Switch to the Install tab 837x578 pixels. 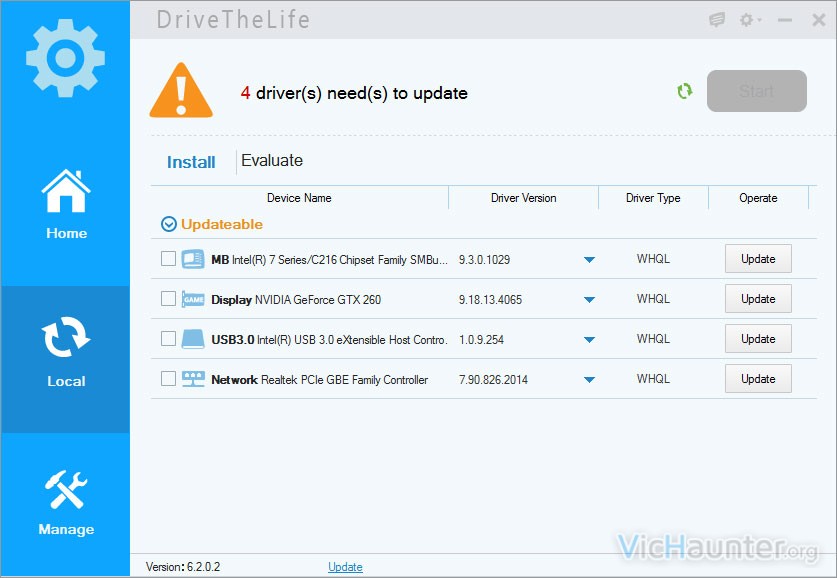(x=191, y=162)
